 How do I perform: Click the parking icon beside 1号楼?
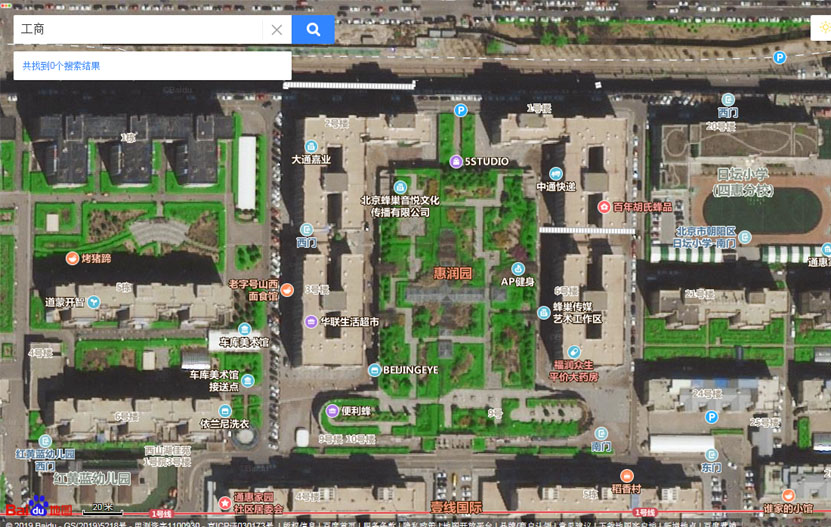461,110
